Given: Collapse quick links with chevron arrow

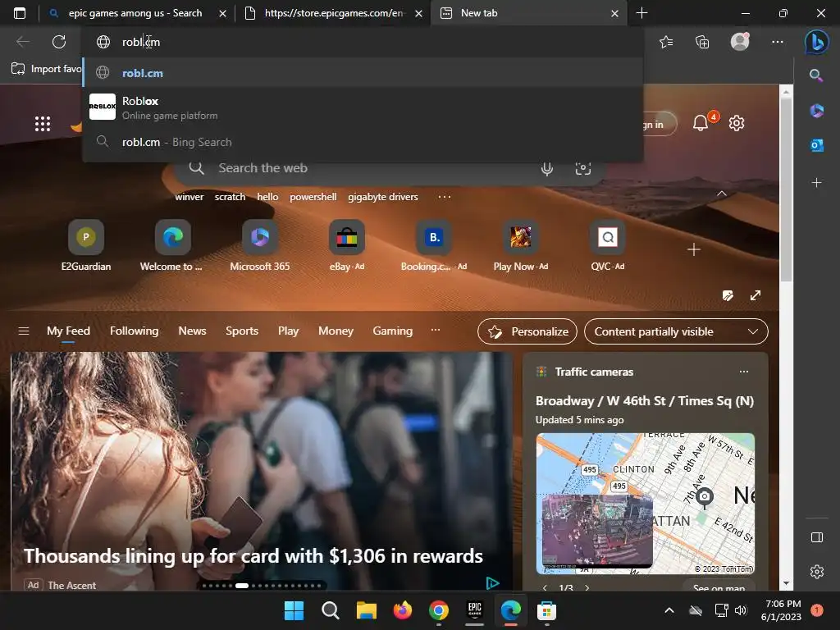Looking at the screenshot, I should pyautogui.click(x=722, y=194).
